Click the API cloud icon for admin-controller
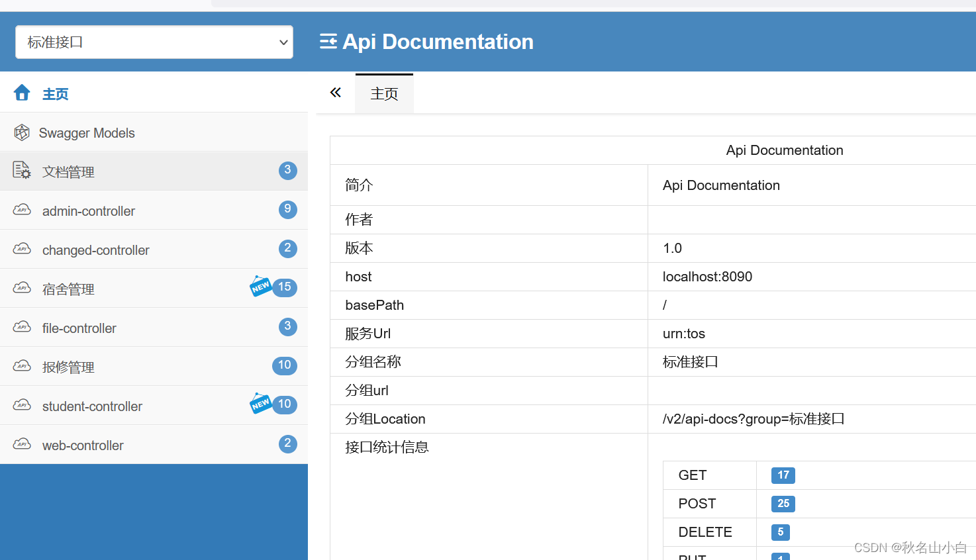Image resolution: width=976 pixels, height=560 pixels. [x=22, y=210]
